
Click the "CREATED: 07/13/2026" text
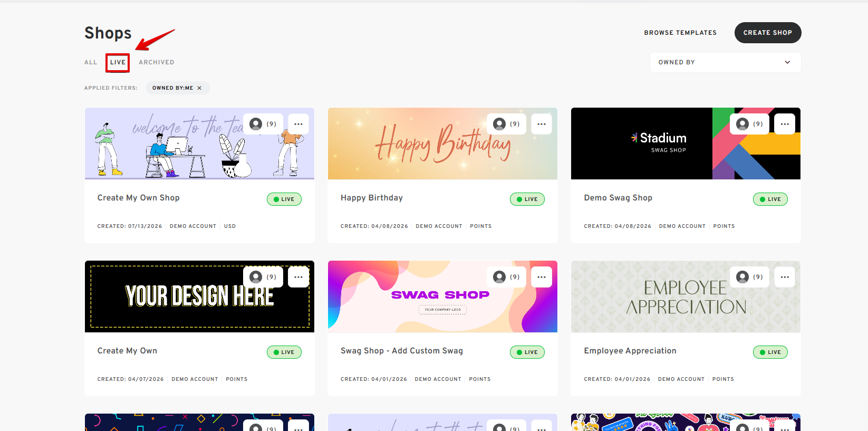tap(130, 226)
